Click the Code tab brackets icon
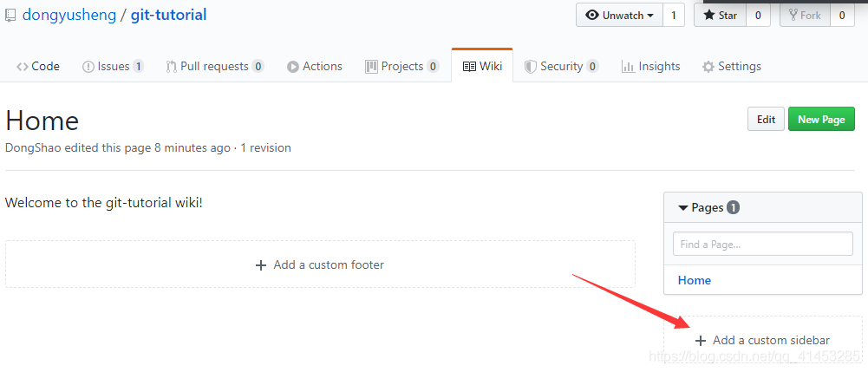Image resolution: width=868 pixels, height=372 pixels. click(22, 67)
